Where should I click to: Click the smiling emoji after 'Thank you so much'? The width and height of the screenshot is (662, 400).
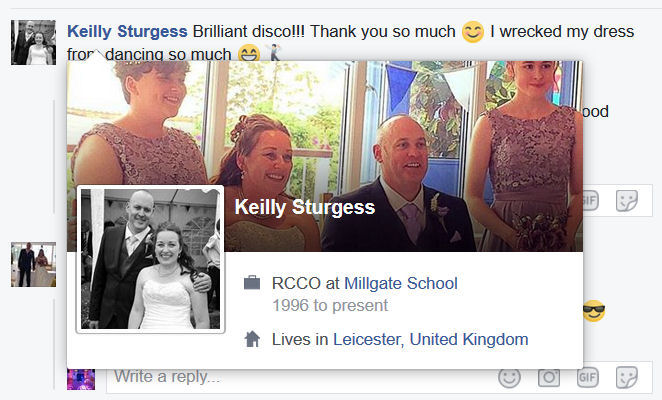click(x=473, y=32)
